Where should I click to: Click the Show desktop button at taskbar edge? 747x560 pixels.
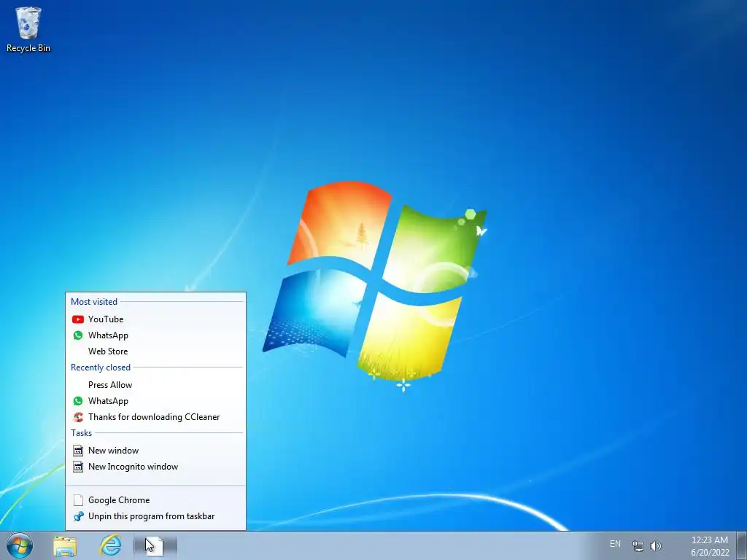(x=742, y=545)
